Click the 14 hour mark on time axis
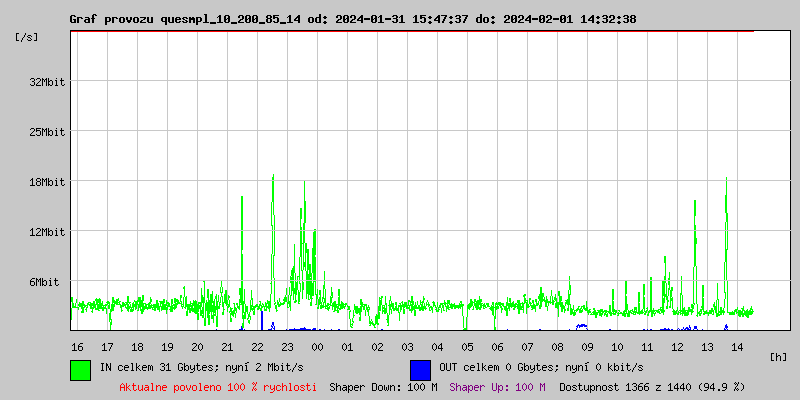800x400 pixels. tap(737, 346)
